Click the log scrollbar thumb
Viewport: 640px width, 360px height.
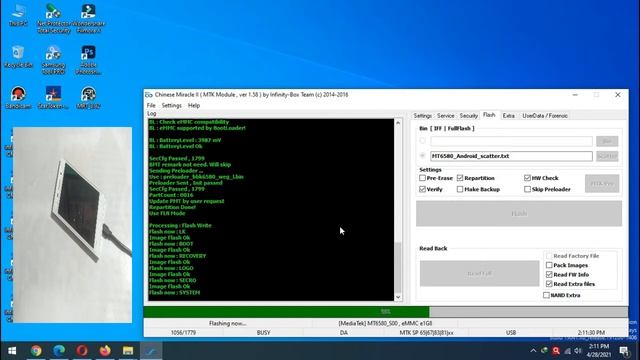point(398,267)
